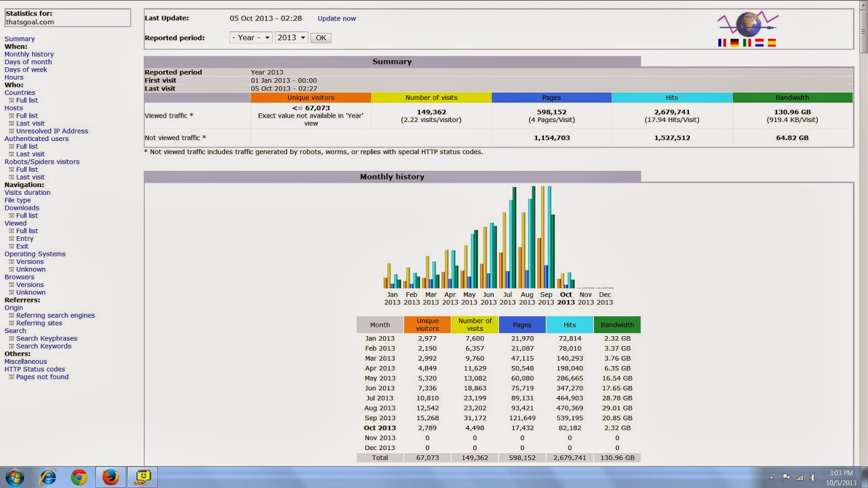Open the Summary link in the sidebar
Viewport: 868px width, 488px height.
point(20,39)
